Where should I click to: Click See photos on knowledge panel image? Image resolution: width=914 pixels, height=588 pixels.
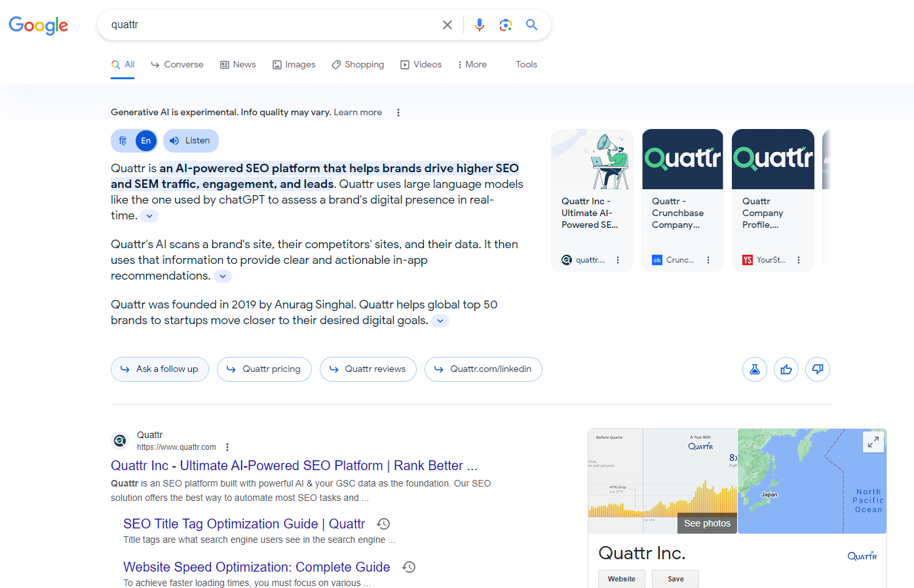(707, 523)
